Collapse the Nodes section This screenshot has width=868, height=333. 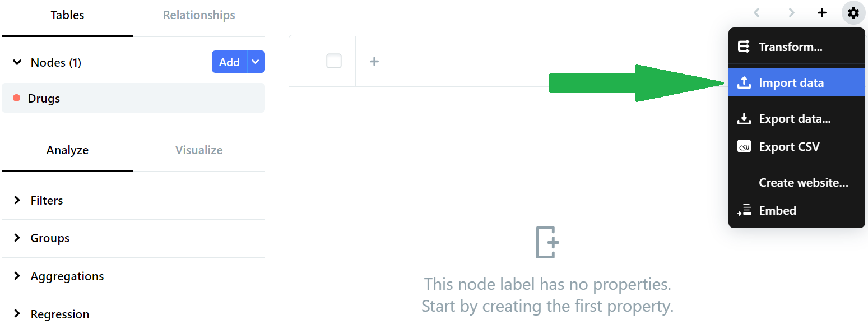[x=17, y=62]
